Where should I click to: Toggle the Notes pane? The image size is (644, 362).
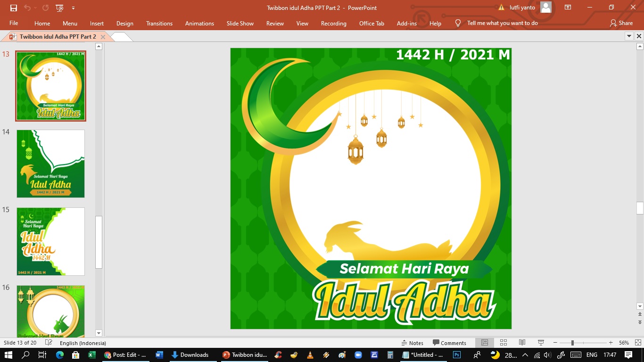click(x=412, y=343)
